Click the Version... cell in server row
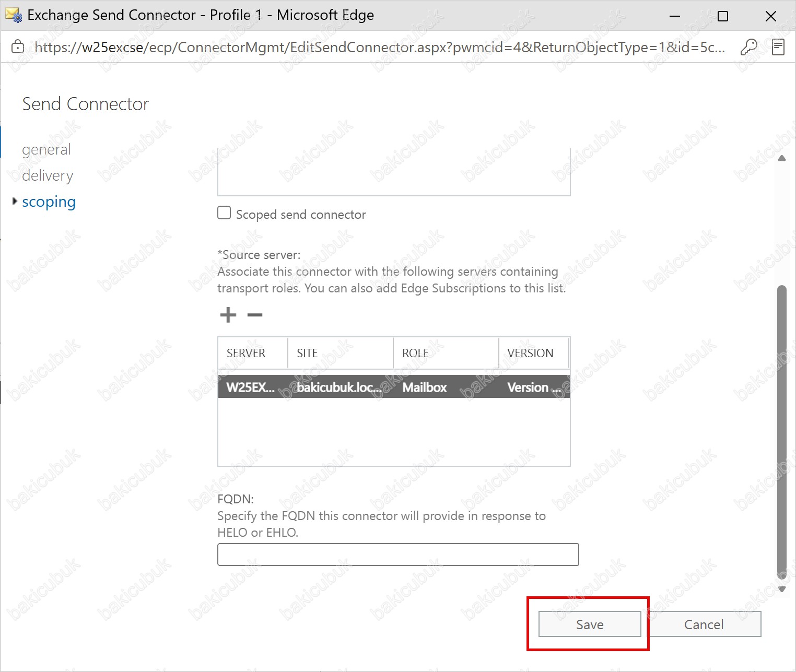796x672 pixels. click(x=534, y=387)
